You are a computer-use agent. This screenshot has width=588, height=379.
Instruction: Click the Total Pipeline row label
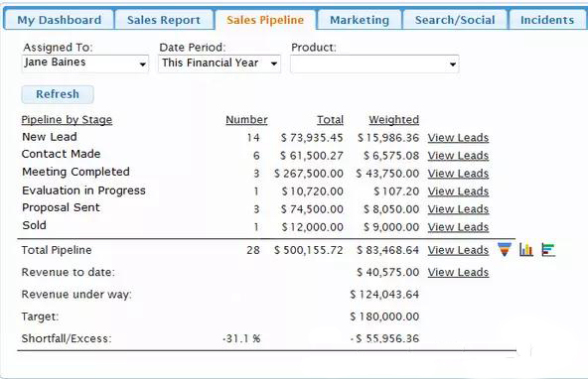(57, 250)
